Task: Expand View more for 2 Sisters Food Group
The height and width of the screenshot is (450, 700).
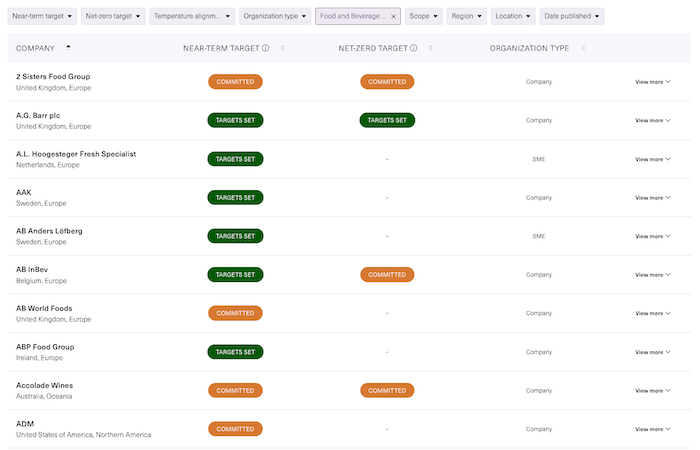Action: [x=652, y=82]
